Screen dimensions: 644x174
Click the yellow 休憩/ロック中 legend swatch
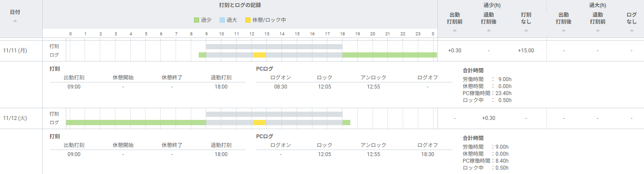(248, 20)
